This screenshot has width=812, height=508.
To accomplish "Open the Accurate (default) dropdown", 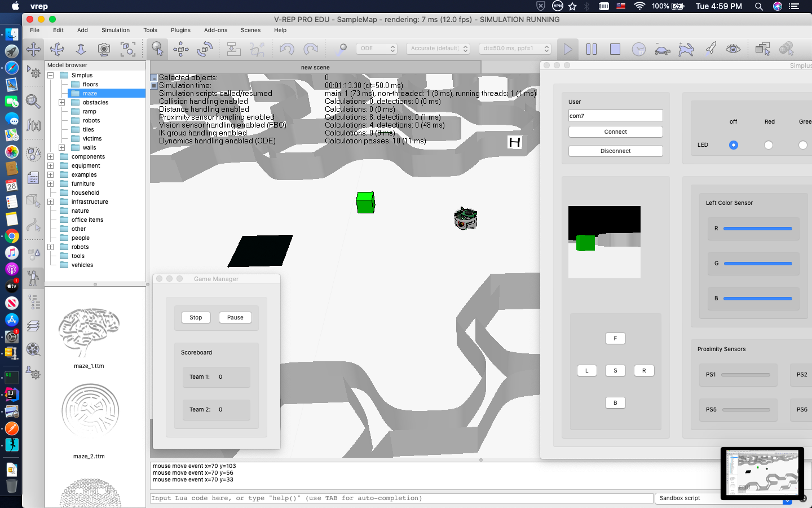I will (x=438, y=49).
